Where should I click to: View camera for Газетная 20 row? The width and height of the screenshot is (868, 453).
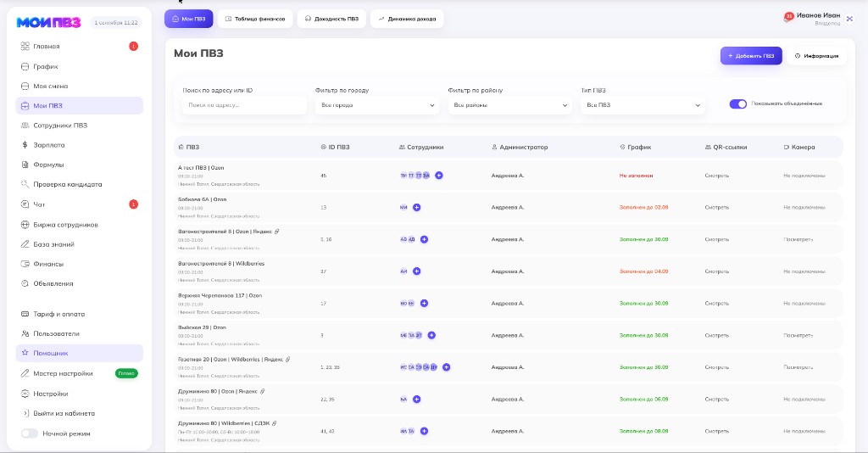pos(798,367)
